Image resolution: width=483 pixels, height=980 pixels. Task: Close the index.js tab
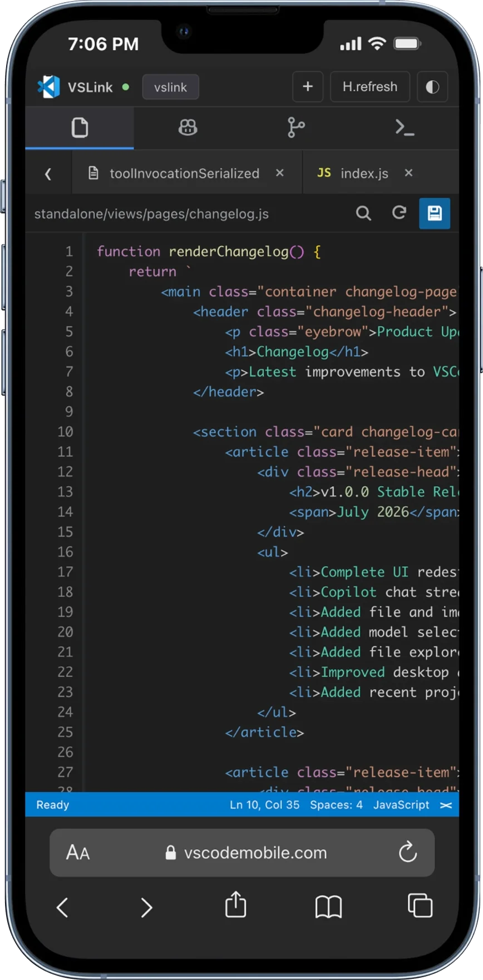point(408,173)
